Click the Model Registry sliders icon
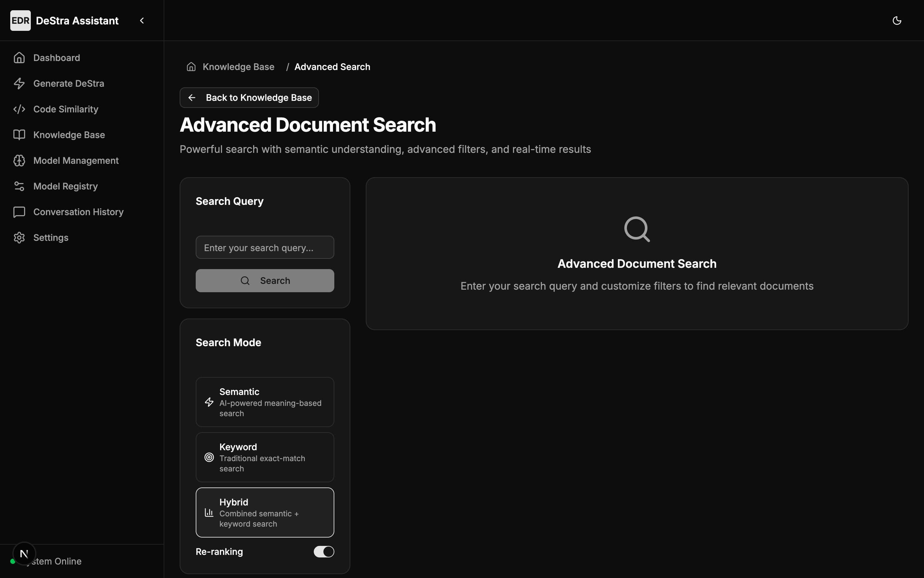The image size is (924, 578). point(19,186)
